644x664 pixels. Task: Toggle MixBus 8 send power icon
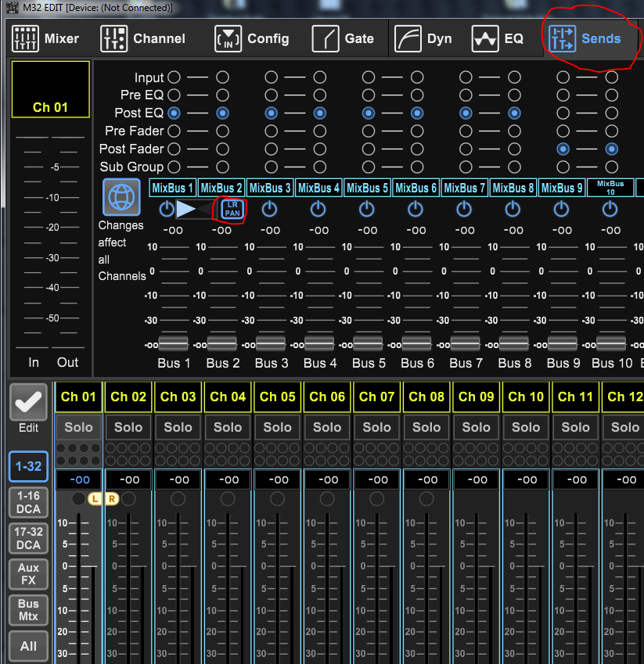click(513, 209)
